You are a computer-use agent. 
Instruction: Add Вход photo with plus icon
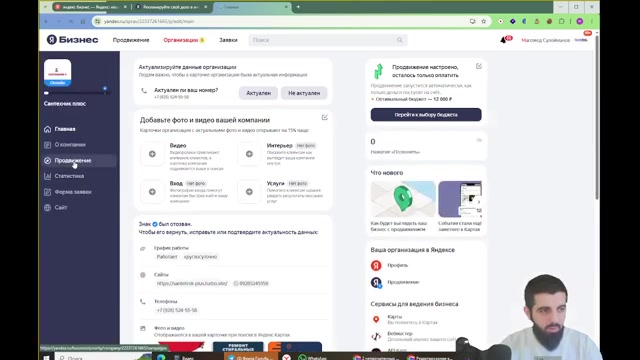coord(152,192)
